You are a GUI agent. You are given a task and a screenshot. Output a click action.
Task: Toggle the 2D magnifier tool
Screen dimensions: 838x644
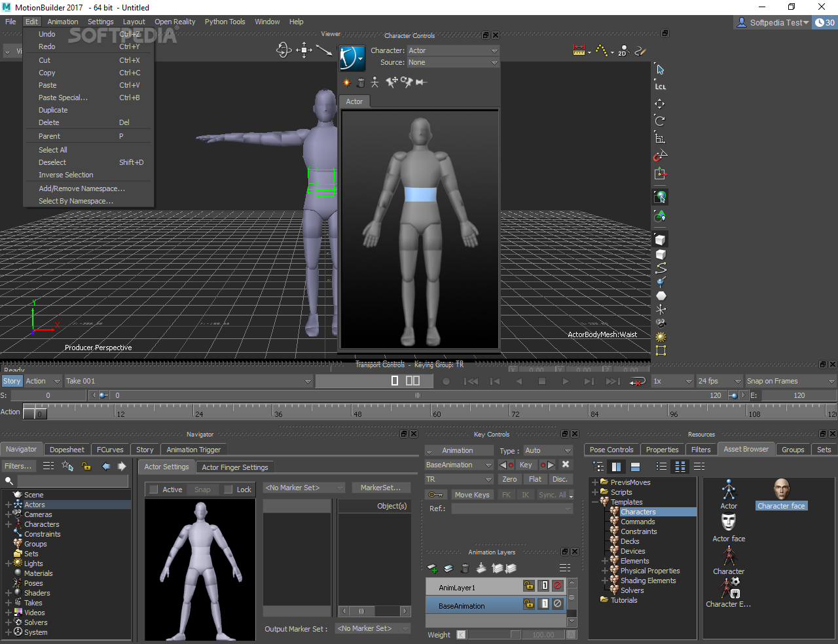click(x=623, y=50)
